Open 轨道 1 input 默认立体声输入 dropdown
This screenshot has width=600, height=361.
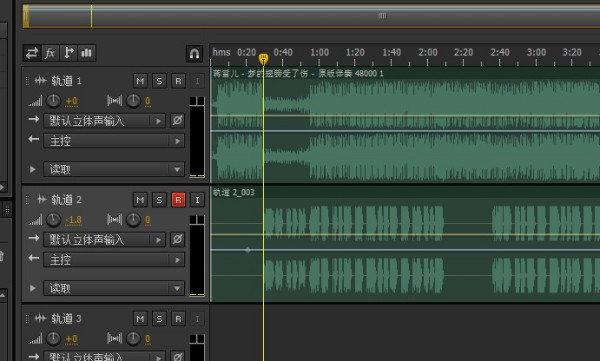click(x=104, y=121)
